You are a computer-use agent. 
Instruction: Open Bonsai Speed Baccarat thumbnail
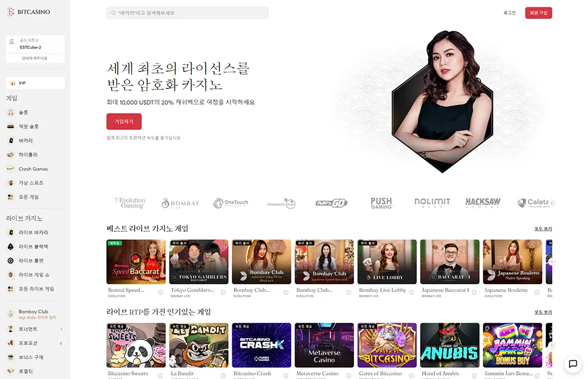[136, 261]
